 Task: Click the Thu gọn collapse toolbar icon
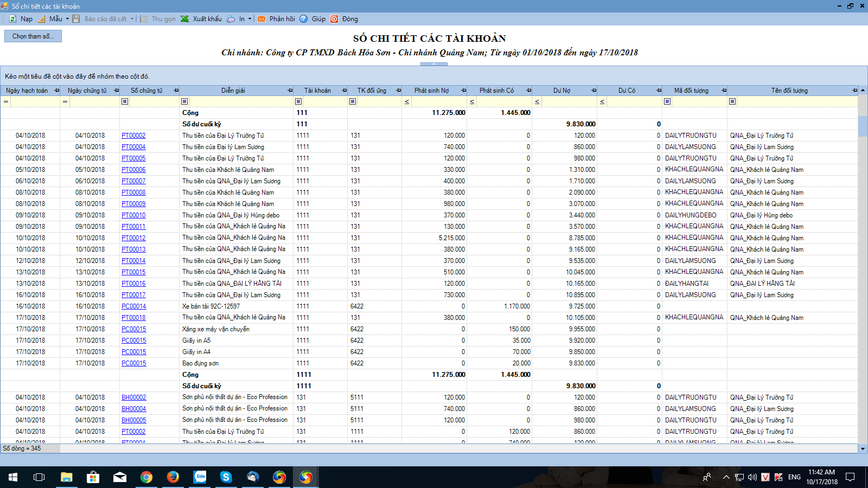click(x=144, y=19)
